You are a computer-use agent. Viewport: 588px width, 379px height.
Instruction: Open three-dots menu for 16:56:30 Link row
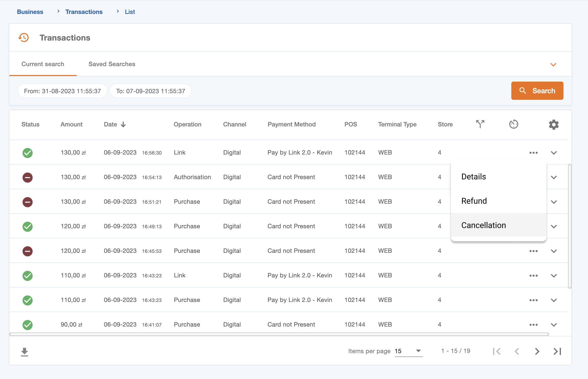pyautogui.click(x=533, y=153)
